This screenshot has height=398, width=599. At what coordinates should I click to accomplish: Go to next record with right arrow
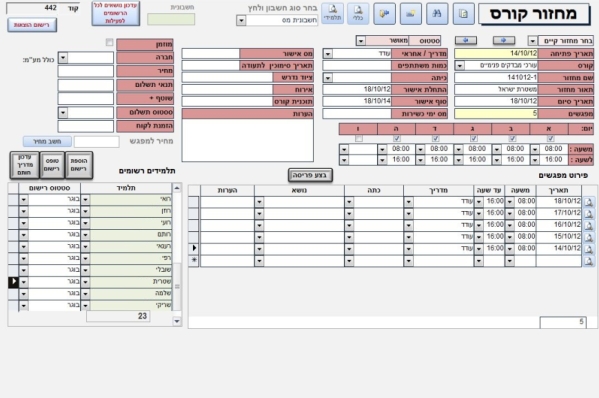pos(504,40)
